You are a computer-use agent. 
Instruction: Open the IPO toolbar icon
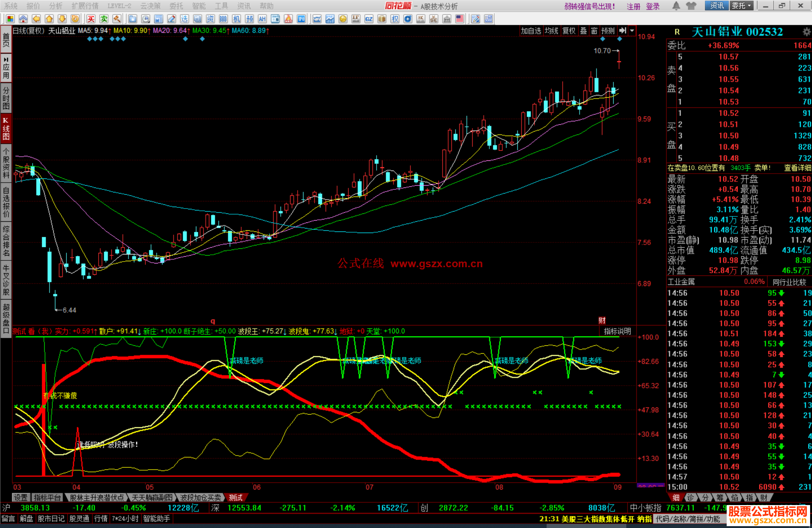click(301, 19)
